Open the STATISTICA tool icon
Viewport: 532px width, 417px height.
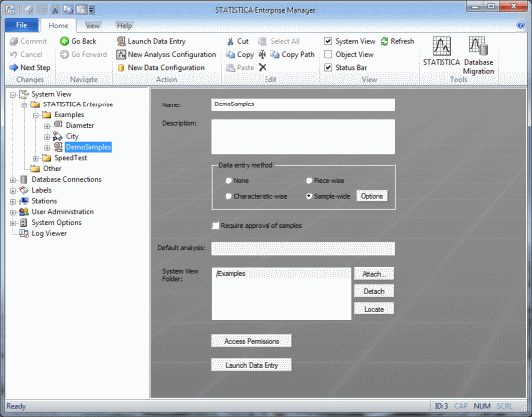tap(442, 46)
